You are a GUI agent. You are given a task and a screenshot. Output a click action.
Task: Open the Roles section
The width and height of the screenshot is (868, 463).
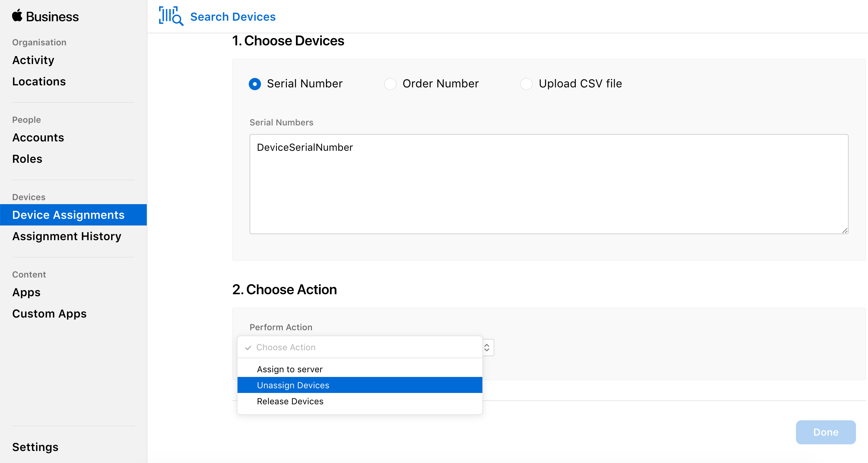click(27, 159)
